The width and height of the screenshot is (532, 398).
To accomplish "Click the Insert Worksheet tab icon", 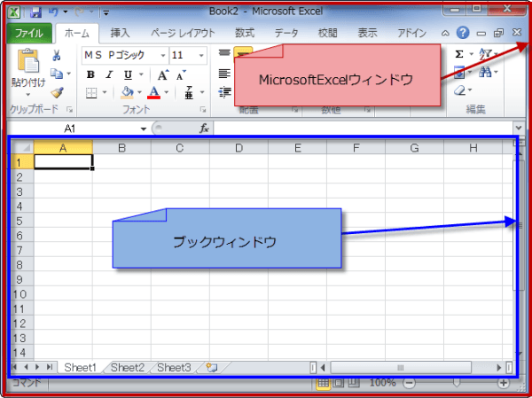I will (211, 367).
